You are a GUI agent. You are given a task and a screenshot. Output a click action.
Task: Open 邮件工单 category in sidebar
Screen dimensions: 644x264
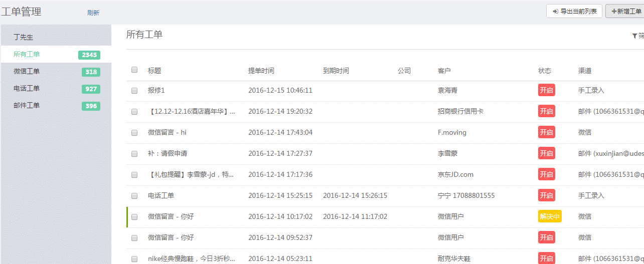pyautogui.click(x=27, y=105)
